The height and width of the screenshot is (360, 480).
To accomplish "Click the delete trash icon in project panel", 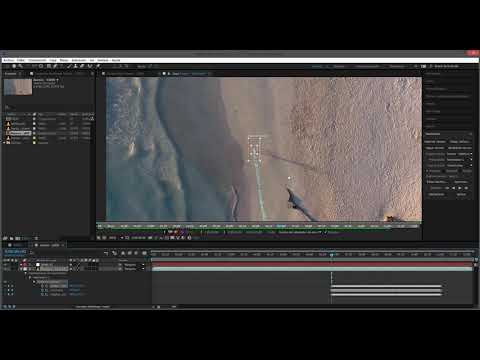I will (x=36, y=238).
